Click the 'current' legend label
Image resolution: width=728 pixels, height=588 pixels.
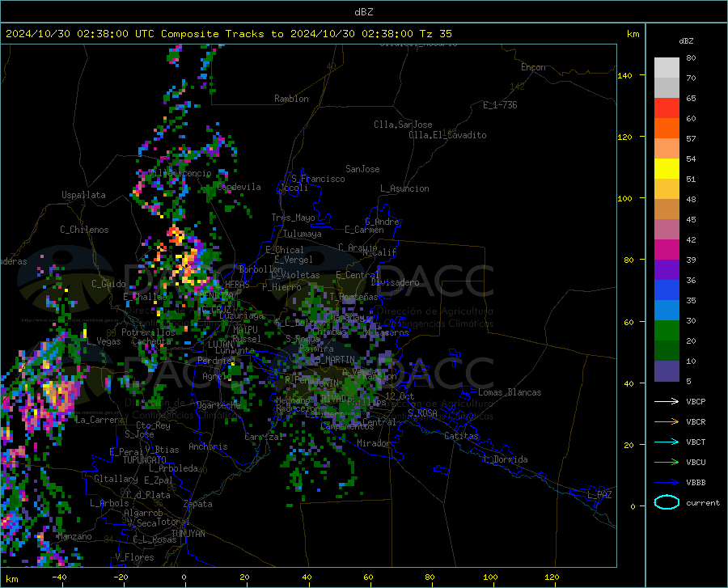[x=703, y=502]
